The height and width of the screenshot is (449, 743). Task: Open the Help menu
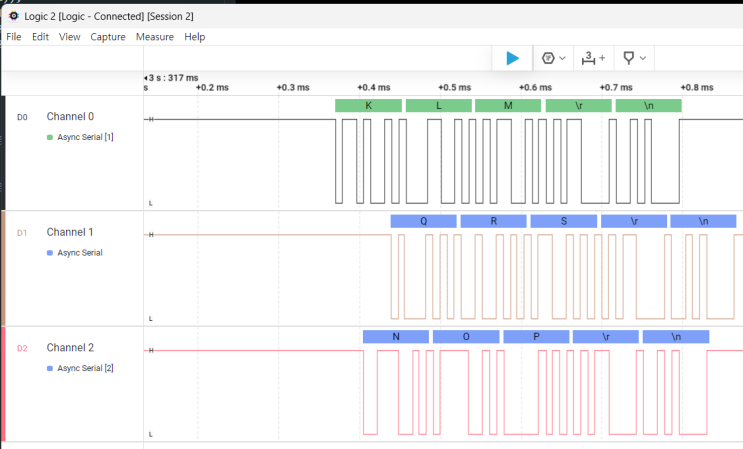click(x=194, y=37)
